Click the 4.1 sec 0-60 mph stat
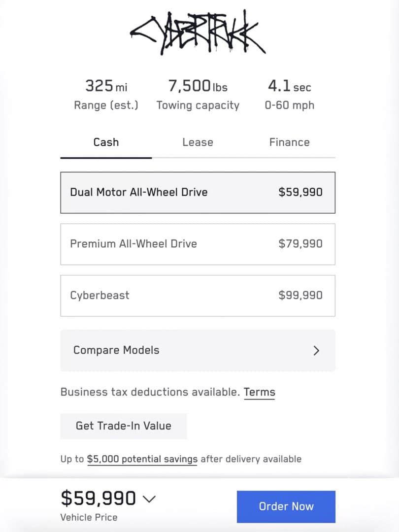The image size is (399, 532). tap(290, 95)
